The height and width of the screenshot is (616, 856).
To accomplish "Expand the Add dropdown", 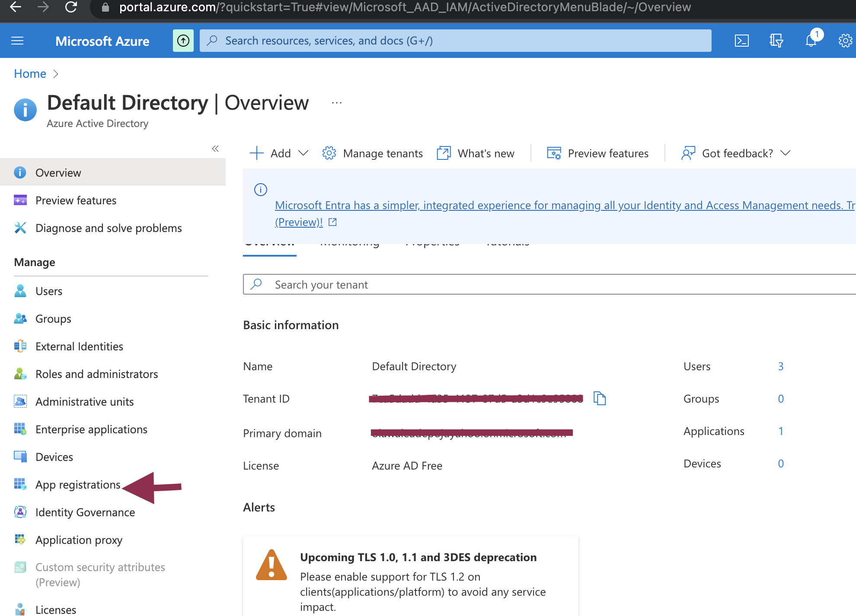I will click(x=279, y=153).
